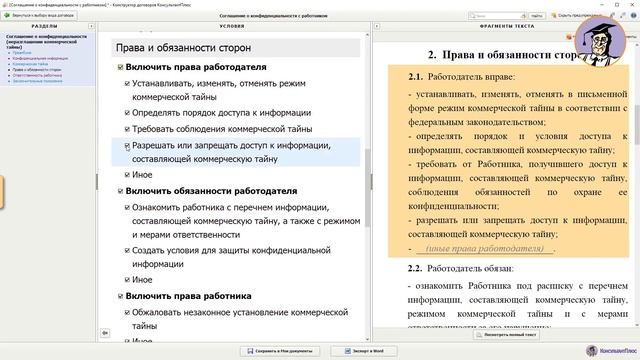Toggle the 'Обжаловать незаконное установление' checkbox

point(127,312)
